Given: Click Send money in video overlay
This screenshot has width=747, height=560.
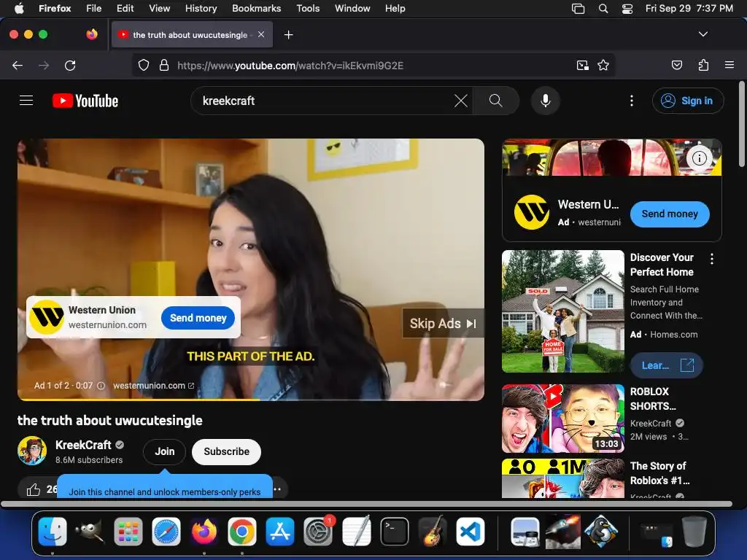Looking at the screenshot, I should point(198,318).
